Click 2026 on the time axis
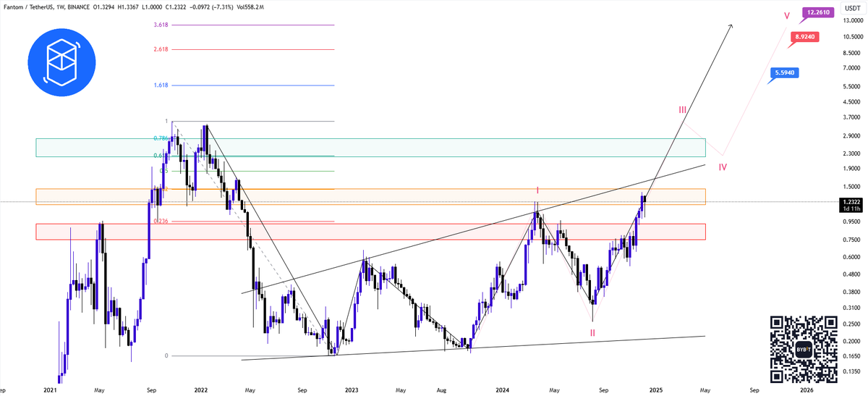The image size is (868, 396). point(807,389)
